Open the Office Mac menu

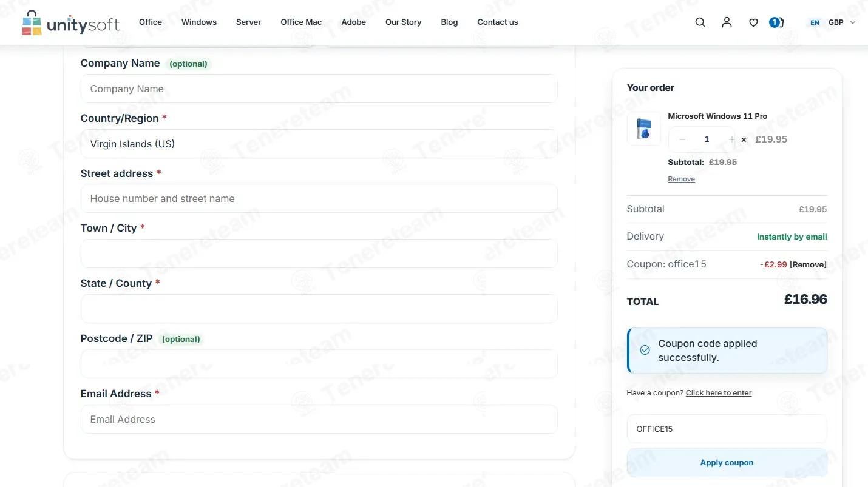pyautogui.click(x=301, y=22)
